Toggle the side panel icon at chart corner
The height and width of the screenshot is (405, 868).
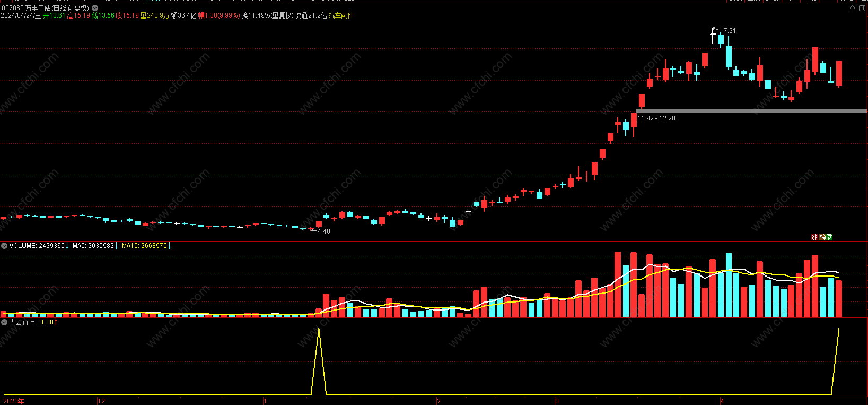tap(862, 8)
